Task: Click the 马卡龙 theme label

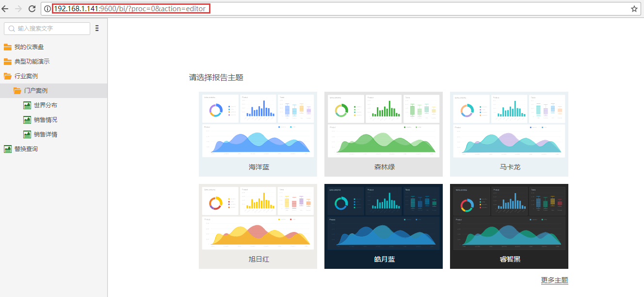Action: pos(510,167)
